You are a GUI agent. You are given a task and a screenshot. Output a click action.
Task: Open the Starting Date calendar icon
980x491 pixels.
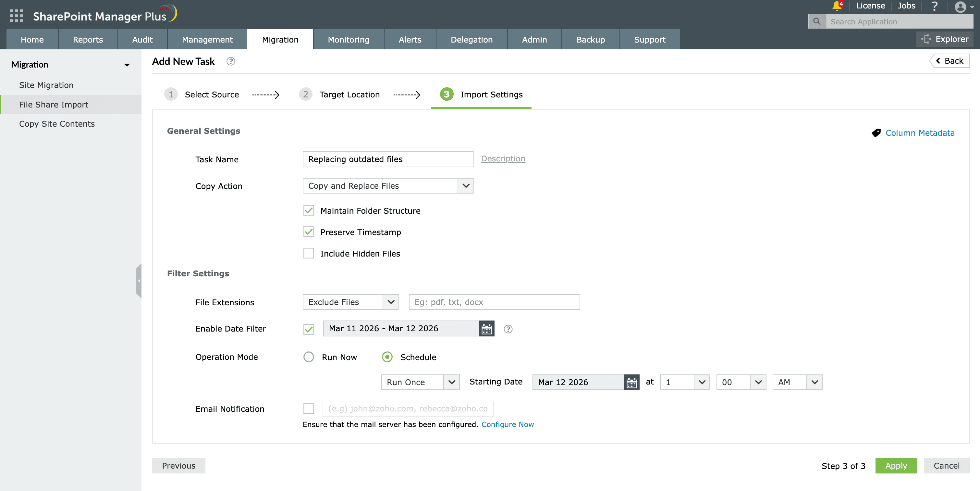(x=631, y=382)
